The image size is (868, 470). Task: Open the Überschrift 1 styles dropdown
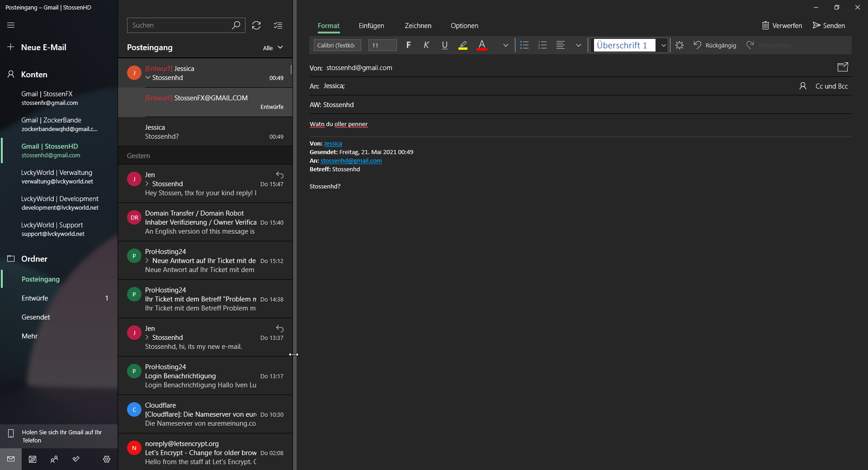(663, 45)
